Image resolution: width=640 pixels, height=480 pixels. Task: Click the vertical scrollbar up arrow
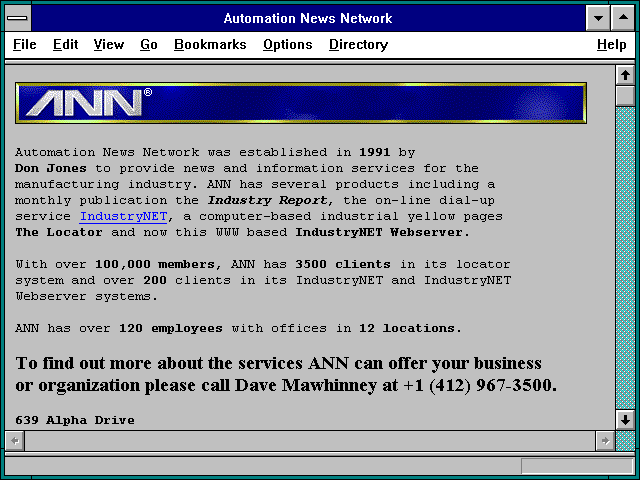coord(625,75)
